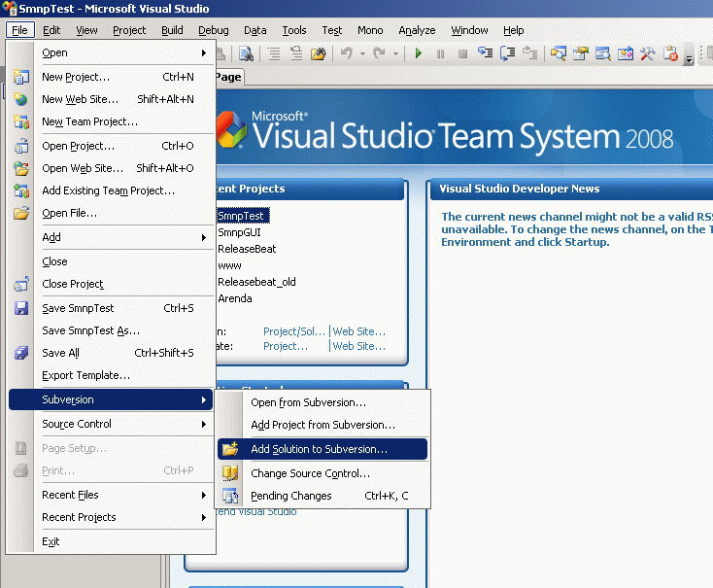Click the Create Project... link
713x588 pixels.
point(286,346)
